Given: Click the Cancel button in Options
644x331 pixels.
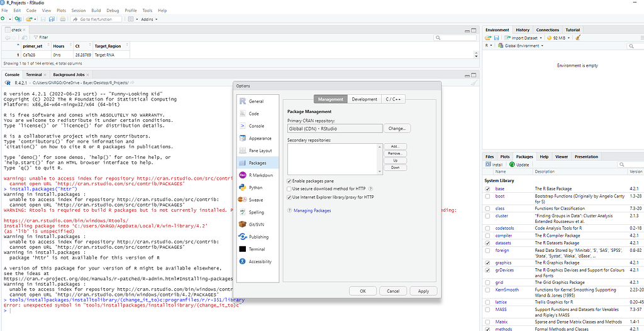Looking at the screenshot, I should 393,291.
